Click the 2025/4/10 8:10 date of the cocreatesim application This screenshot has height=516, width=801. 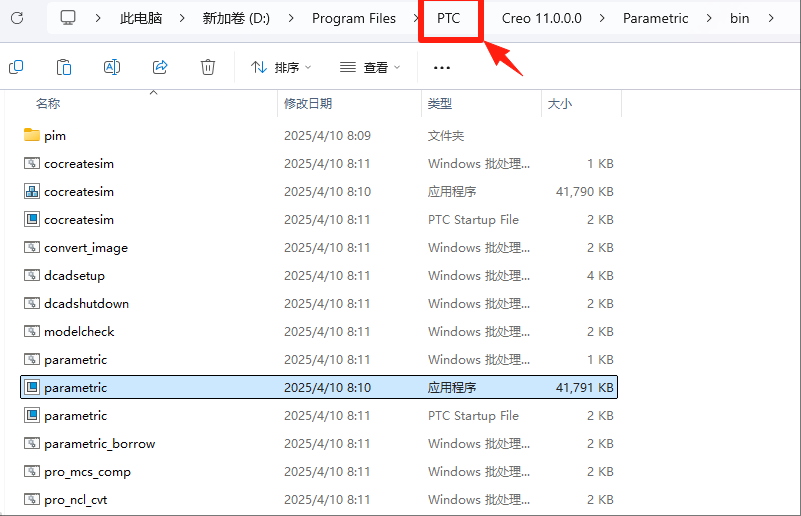tap(327, 192)
